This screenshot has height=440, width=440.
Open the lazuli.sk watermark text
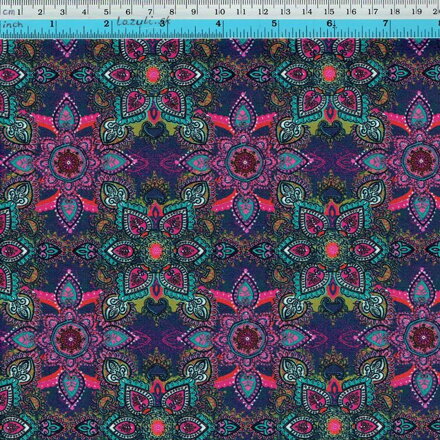coord(143,21)
